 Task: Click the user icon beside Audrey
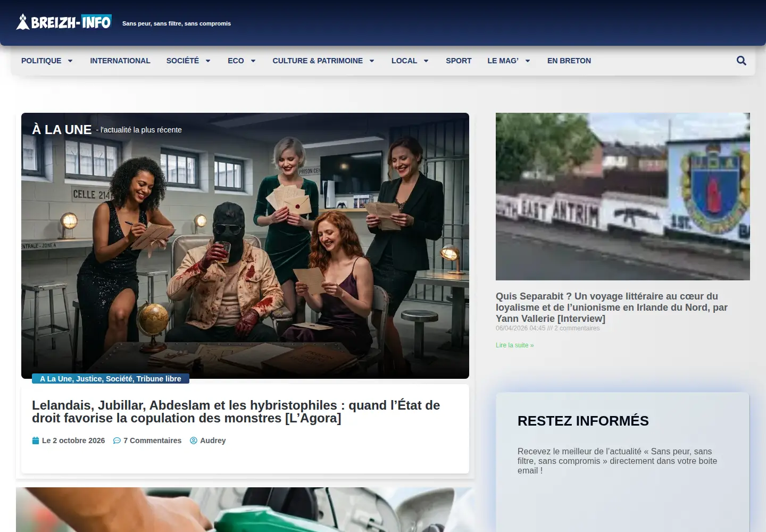pos(194,440)
